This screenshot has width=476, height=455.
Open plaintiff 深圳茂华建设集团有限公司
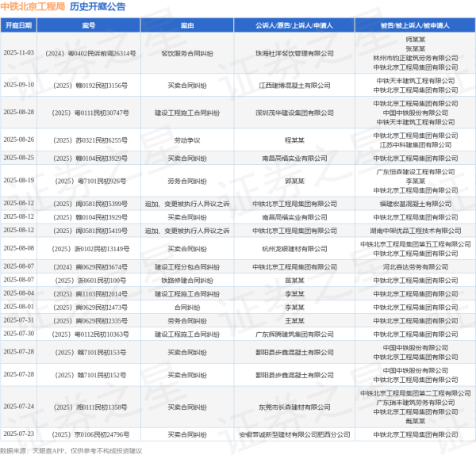pyautogui.click(x=294, y=112)
